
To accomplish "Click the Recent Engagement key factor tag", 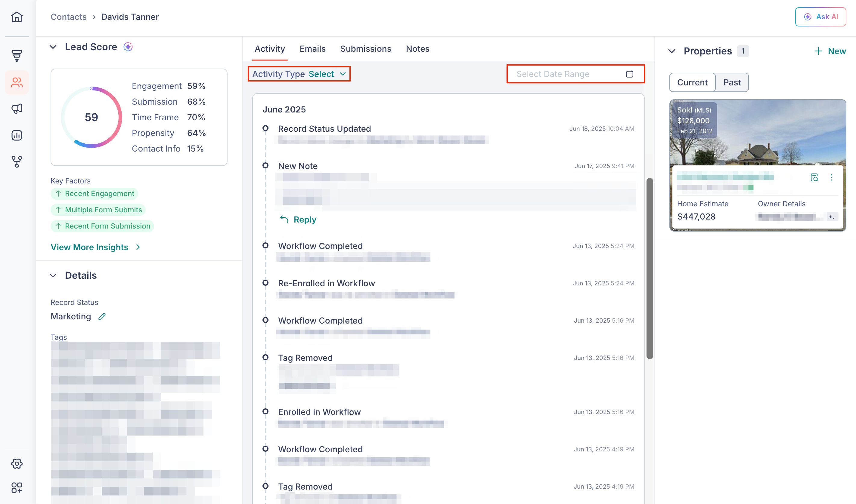I will pyautogui.click(x=94, y=194).
